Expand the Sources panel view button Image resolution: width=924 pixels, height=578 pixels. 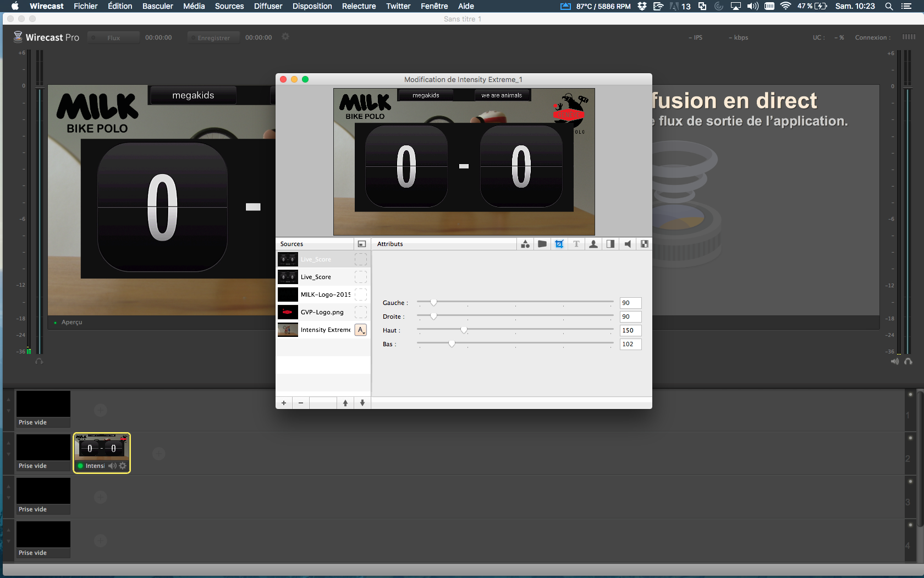(361, 244)
